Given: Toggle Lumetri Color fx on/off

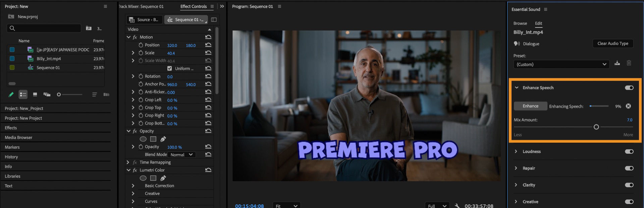Looking at the screenshot, I should (135, 170).
